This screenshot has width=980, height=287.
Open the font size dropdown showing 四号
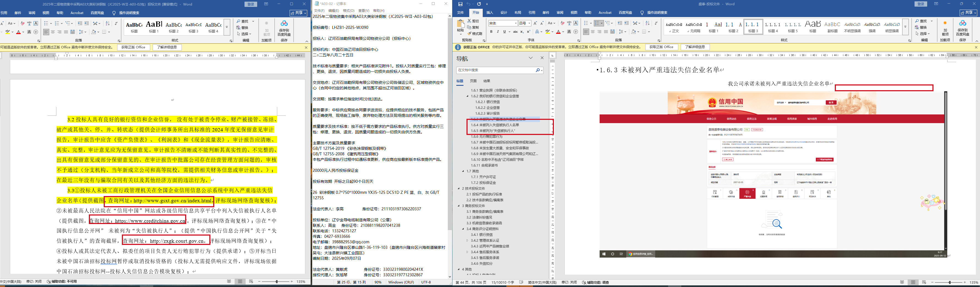[x=529, y=23]
